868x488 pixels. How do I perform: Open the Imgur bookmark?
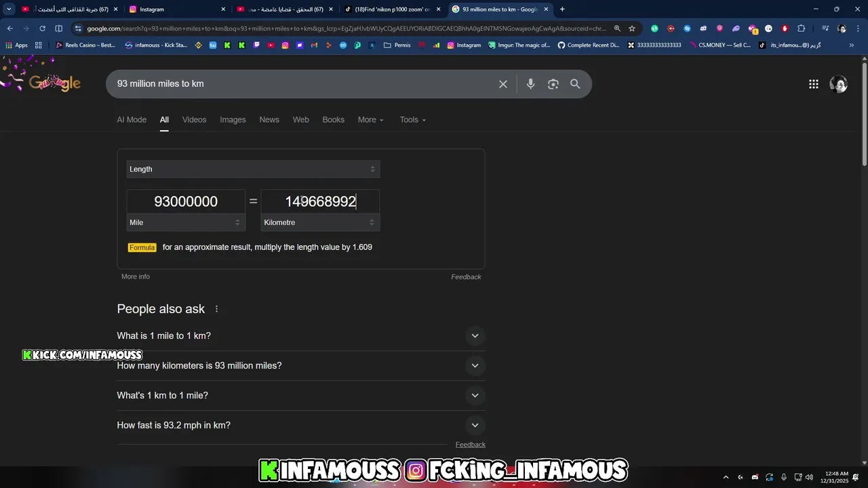[x=519, y=45]
